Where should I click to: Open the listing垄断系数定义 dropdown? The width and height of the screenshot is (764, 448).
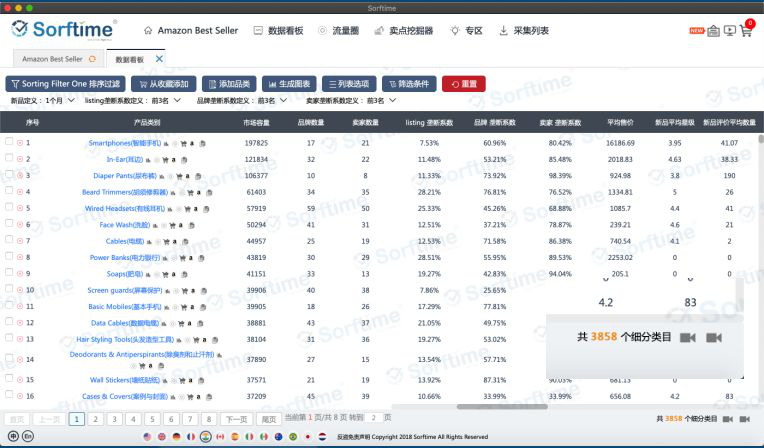(x=133, y=100)
